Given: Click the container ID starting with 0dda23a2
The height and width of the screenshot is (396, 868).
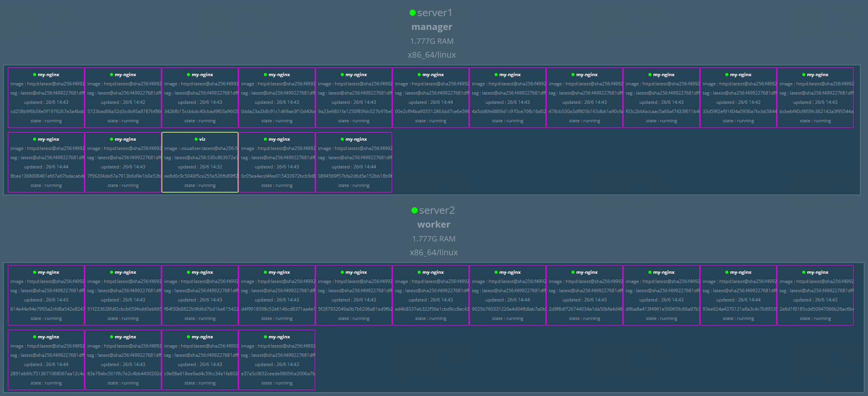Looking at the screenshot, I should pyautogui.click(x=278, y=111).
